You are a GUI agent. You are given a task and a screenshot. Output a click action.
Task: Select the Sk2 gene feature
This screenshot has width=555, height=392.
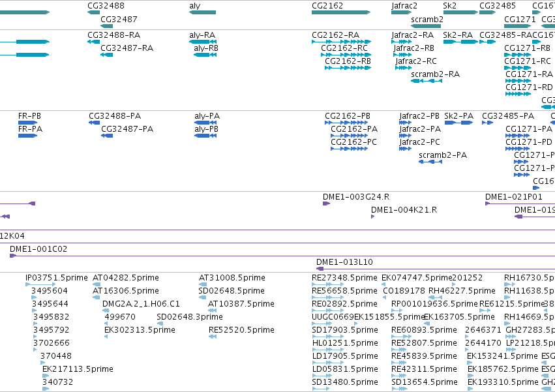pos(461,12)
